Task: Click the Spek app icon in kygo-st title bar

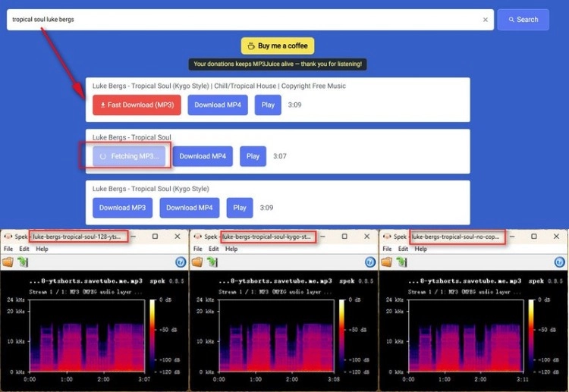Action: coord(197,237)
